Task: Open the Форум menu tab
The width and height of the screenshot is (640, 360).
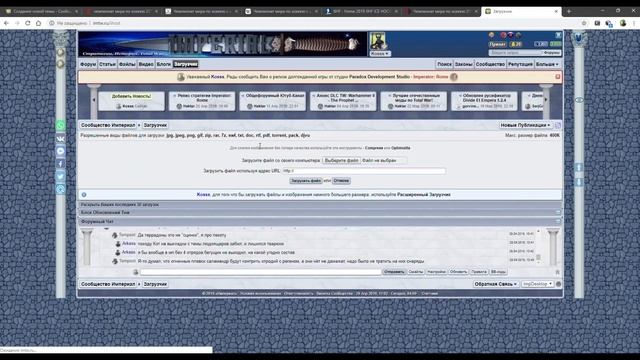Action: coord(88,64)
